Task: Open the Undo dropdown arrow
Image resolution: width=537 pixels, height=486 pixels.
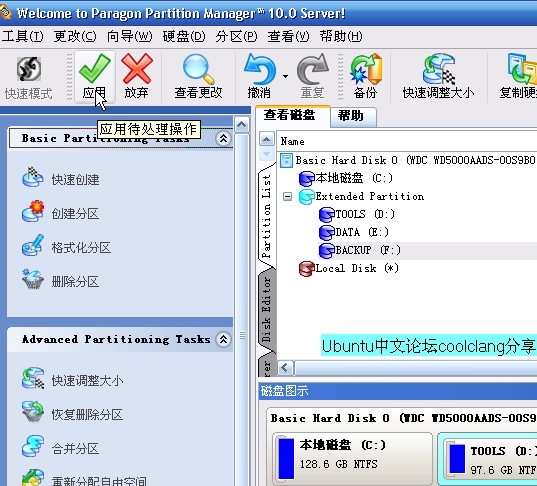Action: (285, 76)
